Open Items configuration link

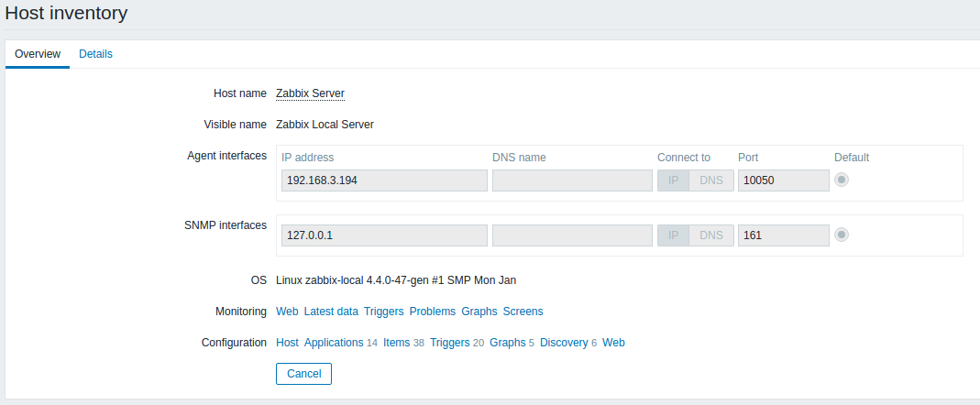[396, 343]
